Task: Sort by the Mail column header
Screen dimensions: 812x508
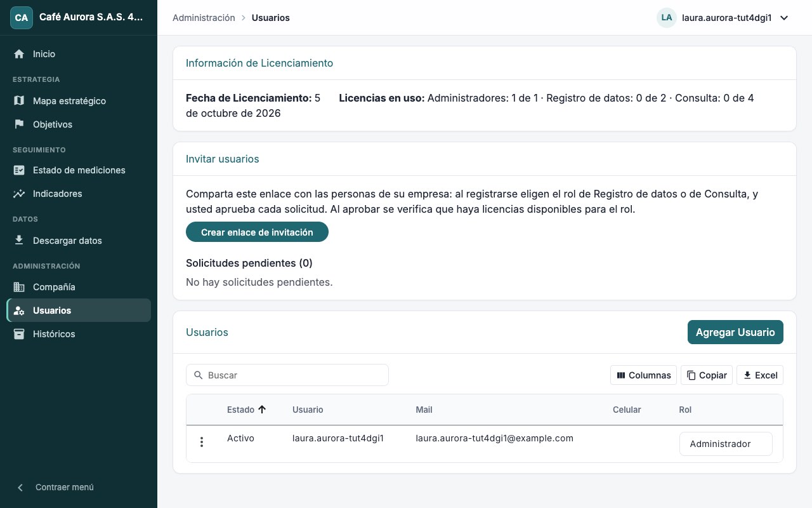Action: 424,410
